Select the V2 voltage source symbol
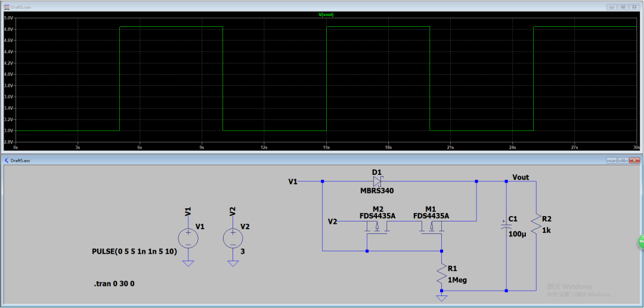The width and height of the screenshot is (644, 308). [x=233, y=238]
